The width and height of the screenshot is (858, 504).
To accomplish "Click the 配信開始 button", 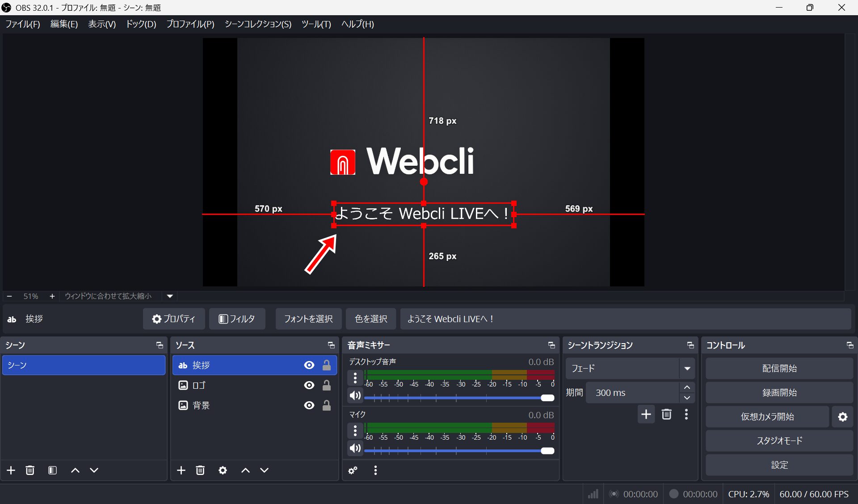I will click(779, 369).
